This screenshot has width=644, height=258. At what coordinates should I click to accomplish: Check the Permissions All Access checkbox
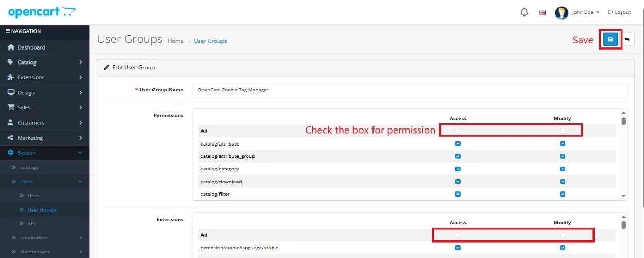(457, 131)
